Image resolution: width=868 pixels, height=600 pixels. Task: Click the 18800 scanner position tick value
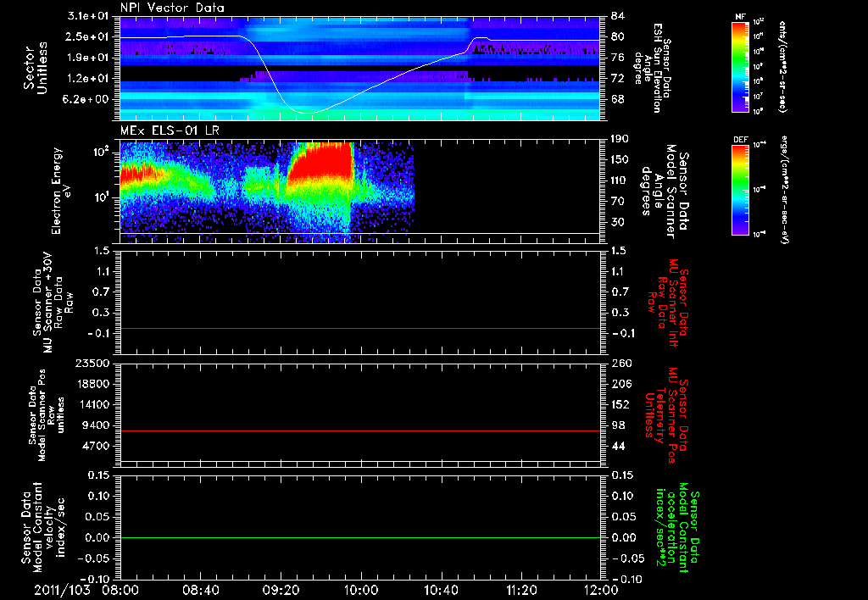(92, 384)
